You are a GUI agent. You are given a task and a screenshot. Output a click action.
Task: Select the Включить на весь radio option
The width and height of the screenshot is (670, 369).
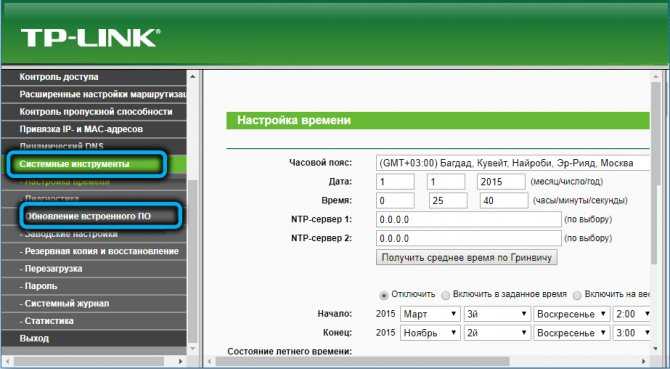coord(577,295)
